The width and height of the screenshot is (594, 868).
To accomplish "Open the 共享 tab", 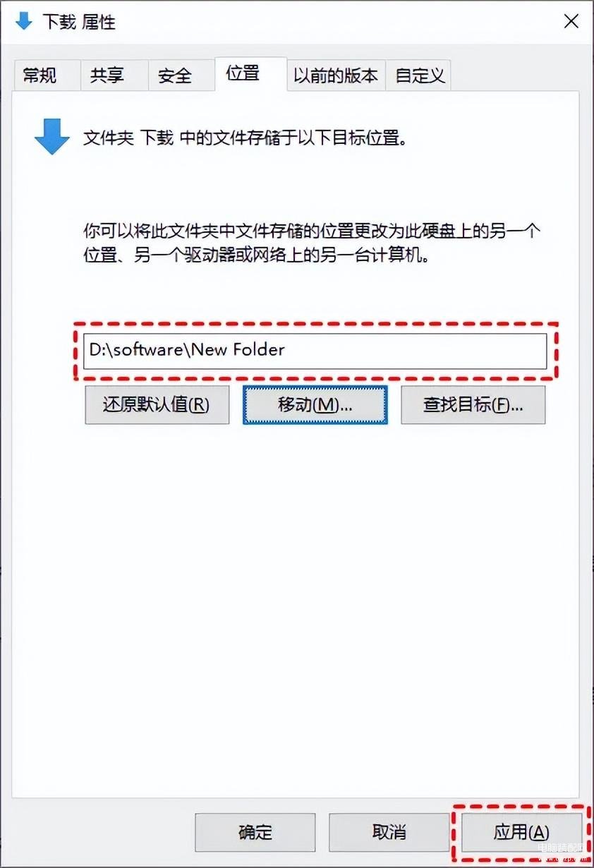I will coord(107,76).
